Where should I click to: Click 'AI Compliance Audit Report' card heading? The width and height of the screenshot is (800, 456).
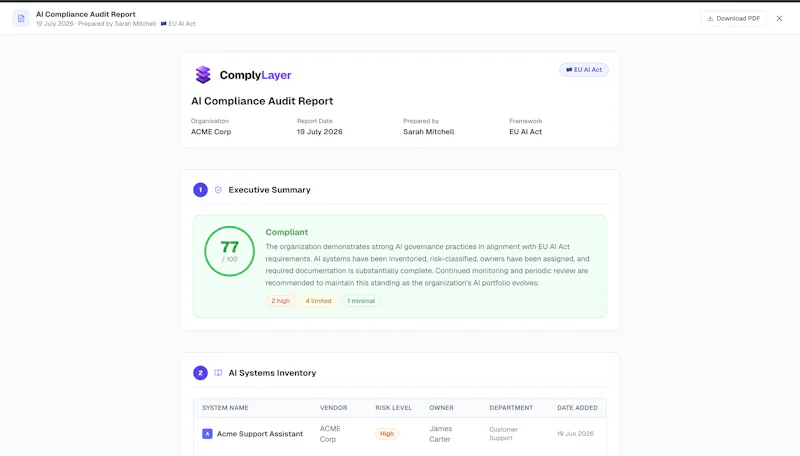tap(262, 101)
